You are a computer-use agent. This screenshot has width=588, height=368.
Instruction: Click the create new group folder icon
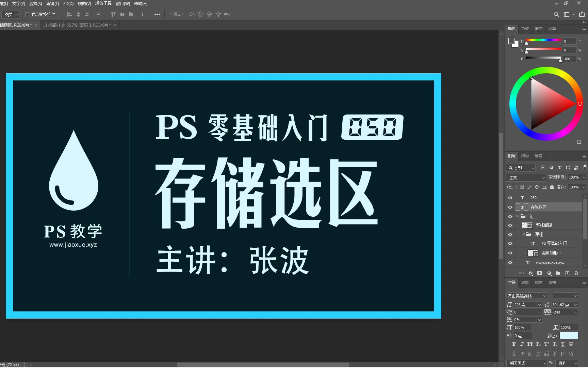[x=558, y=273]
